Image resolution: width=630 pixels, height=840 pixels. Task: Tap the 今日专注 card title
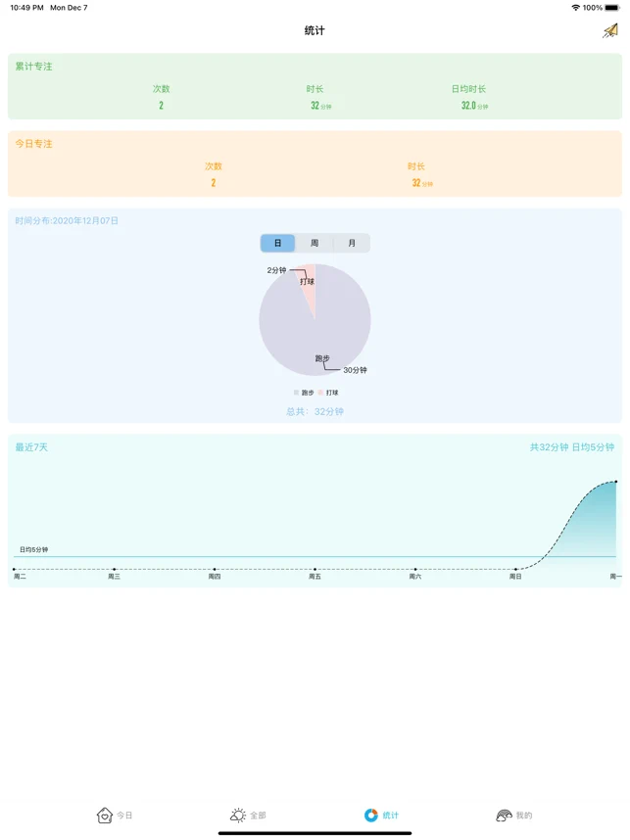click(34, 144)
